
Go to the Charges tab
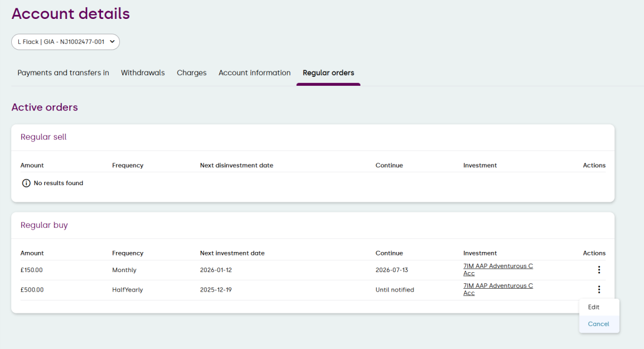(x=191, y=73)
